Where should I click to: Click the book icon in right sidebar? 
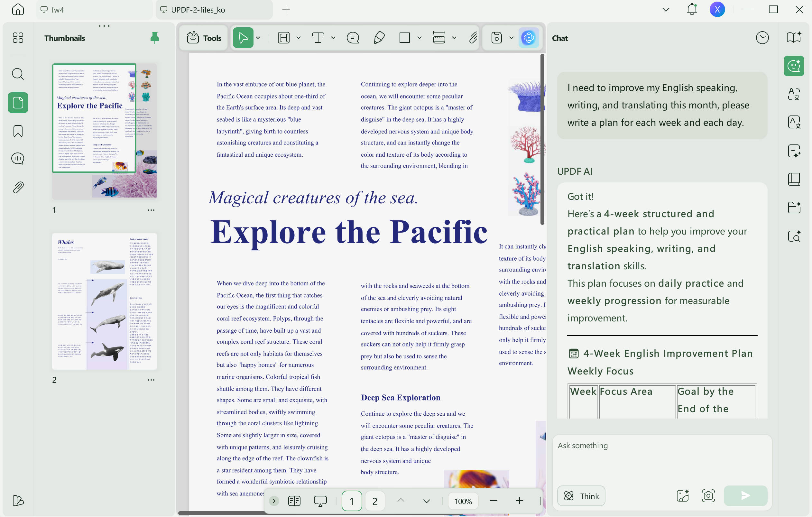coord(794,179)
